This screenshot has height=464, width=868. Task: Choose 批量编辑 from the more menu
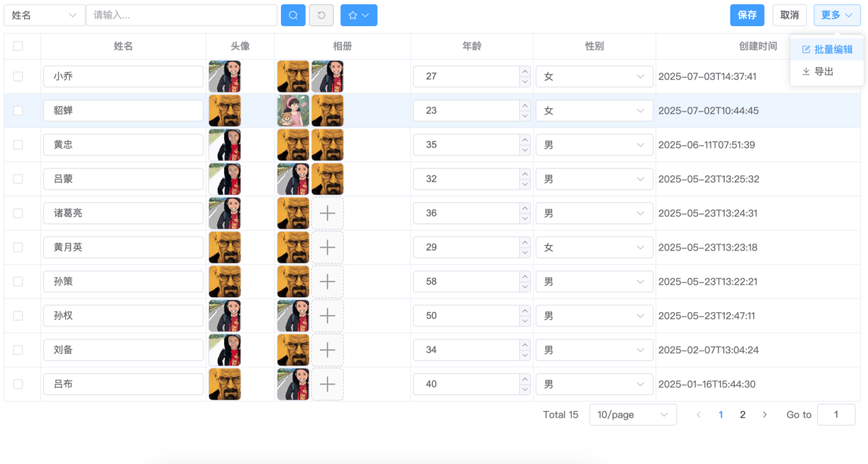pos(827,49)
